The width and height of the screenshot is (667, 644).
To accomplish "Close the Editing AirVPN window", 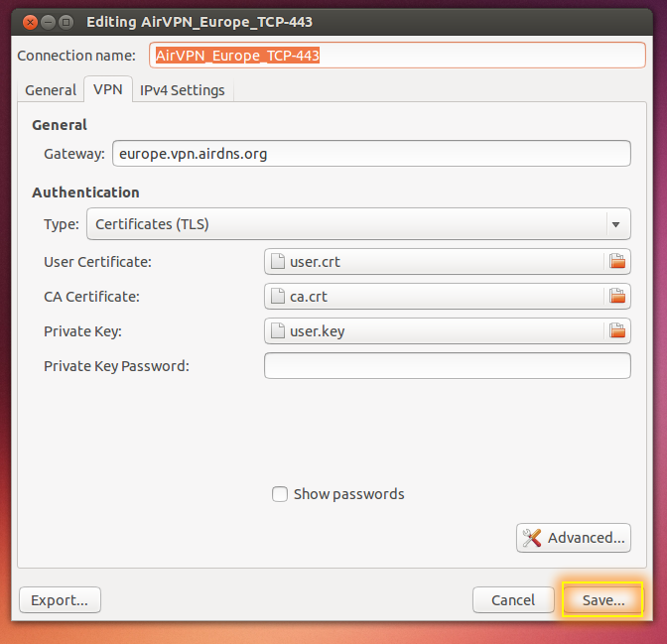I will click(29, 21).
